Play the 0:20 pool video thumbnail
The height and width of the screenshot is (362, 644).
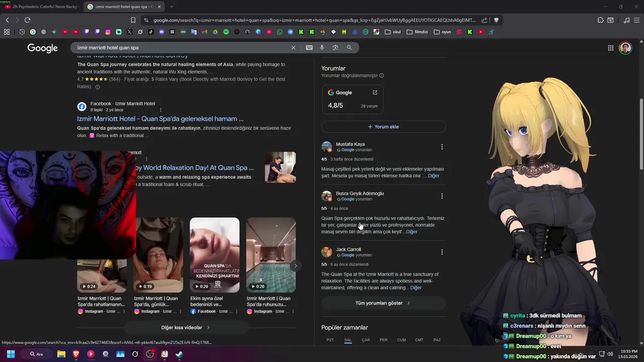click(271, 255)
